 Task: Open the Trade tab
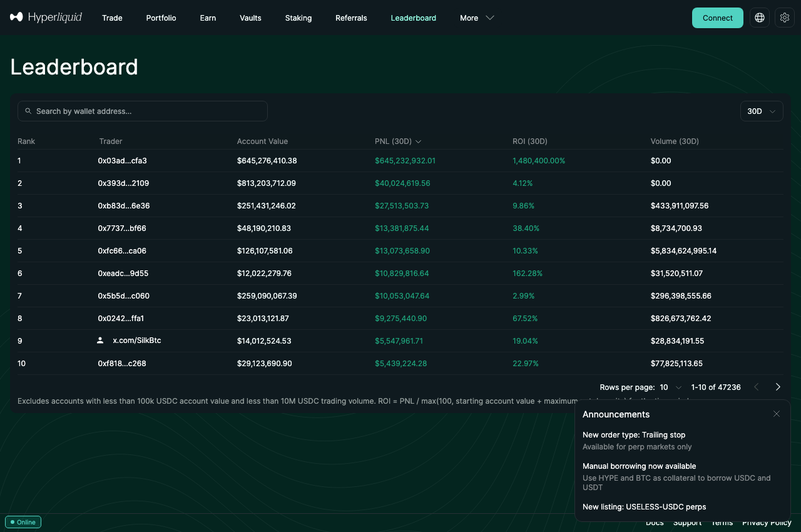112,18
